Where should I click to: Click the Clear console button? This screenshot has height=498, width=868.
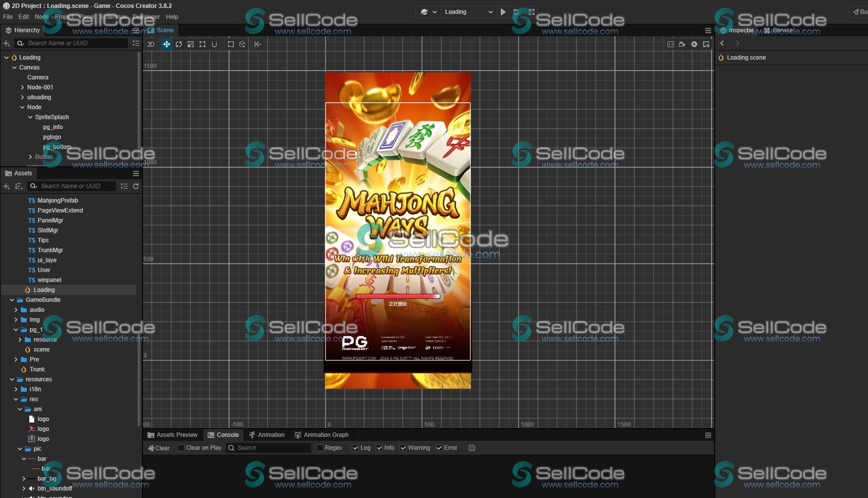pos(159,448)
